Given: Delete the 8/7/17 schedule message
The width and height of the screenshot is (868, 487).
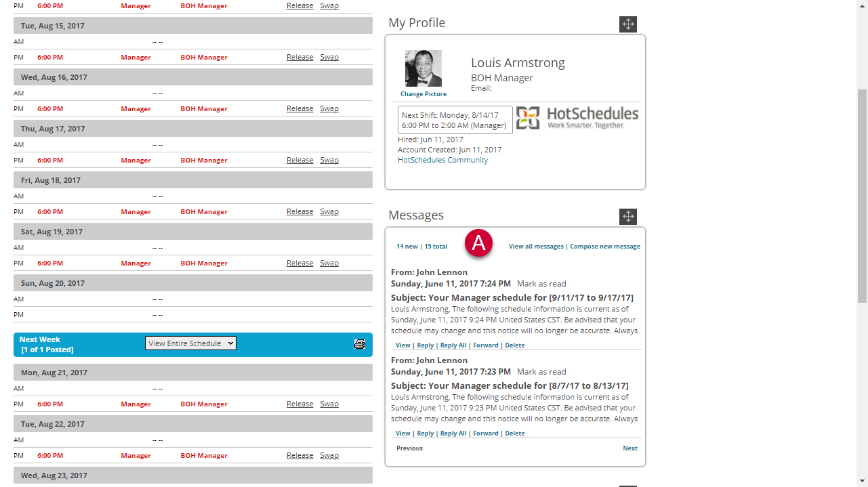Looking at the screenshot, I should click(514, 433).
